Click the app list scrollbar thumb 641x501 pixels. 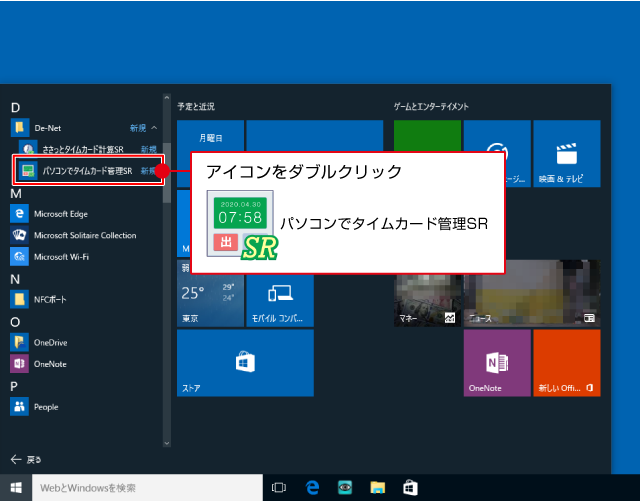coord(167,173)
